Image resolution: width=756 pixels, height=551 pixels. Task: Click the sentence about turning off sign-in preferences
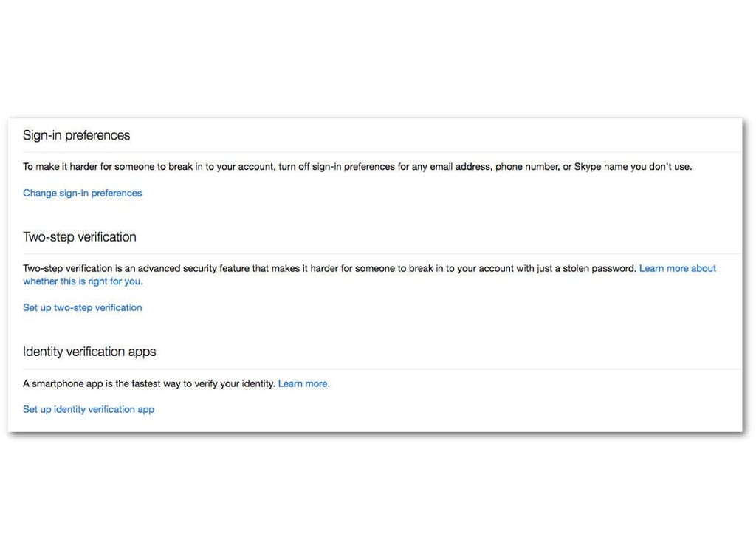pyautogui.click(x=357, y=167)
